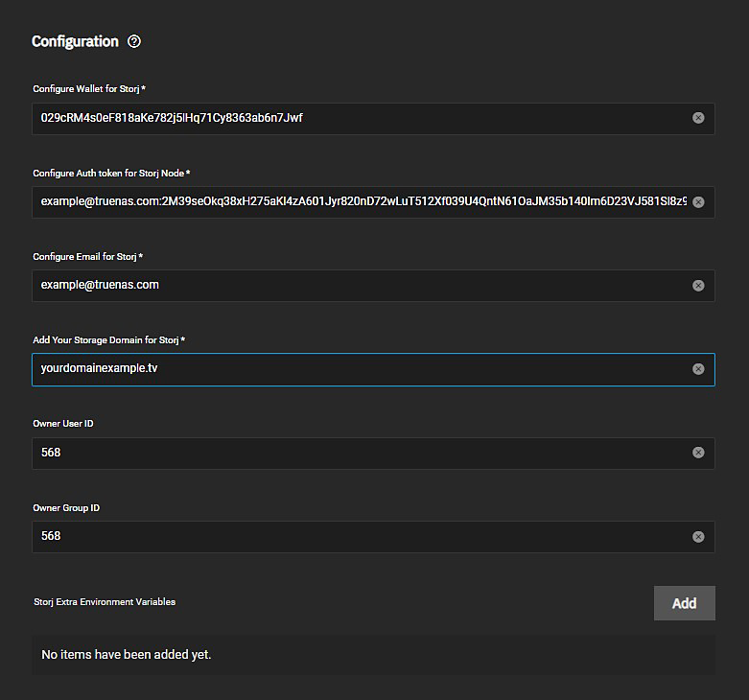Click the Configuration help question mark icon
The width and height of the screenshot is (749, 700).
[134, 41]
